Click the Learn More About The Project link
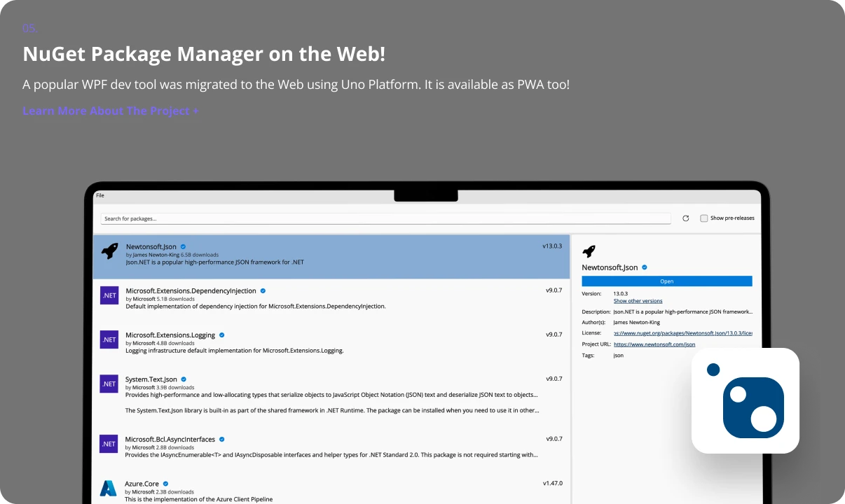The width and height of the screenshot is (845, 504). 111,111
